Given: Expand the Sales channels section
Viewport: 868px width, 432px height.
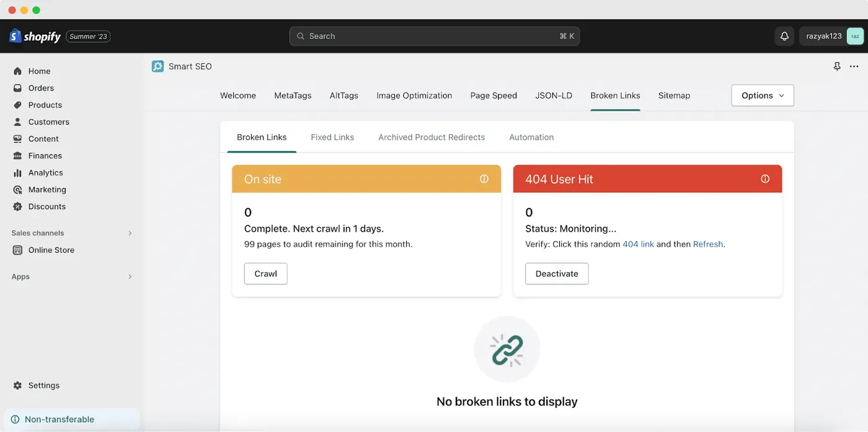Looking at the screenshot, I should coord(130,233).
